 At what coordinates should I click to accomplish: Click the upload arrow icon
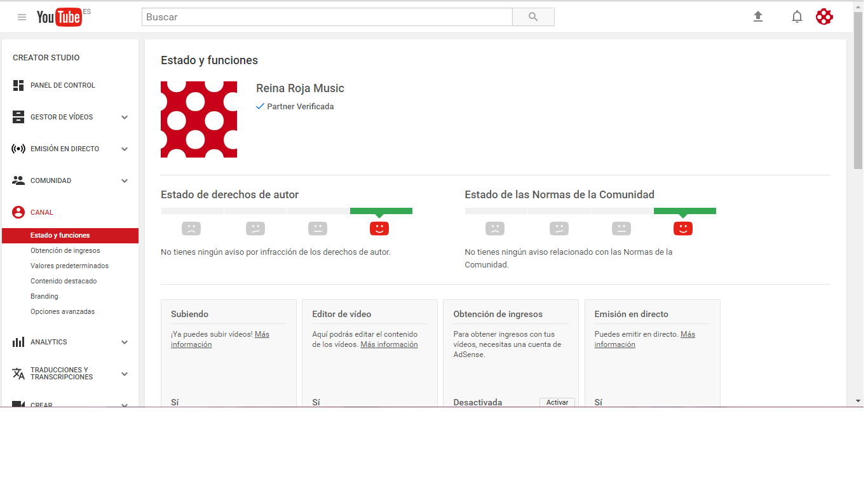757,17
